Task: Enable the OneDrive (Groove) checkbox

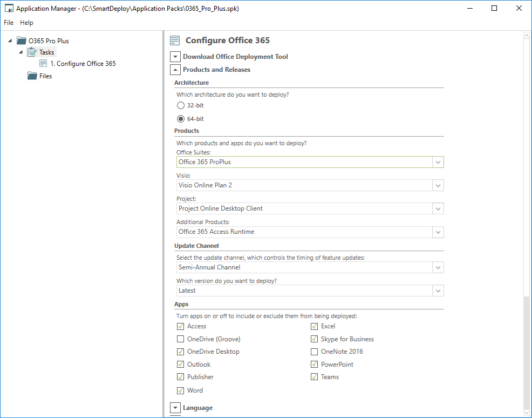Action: coord(181,339)
